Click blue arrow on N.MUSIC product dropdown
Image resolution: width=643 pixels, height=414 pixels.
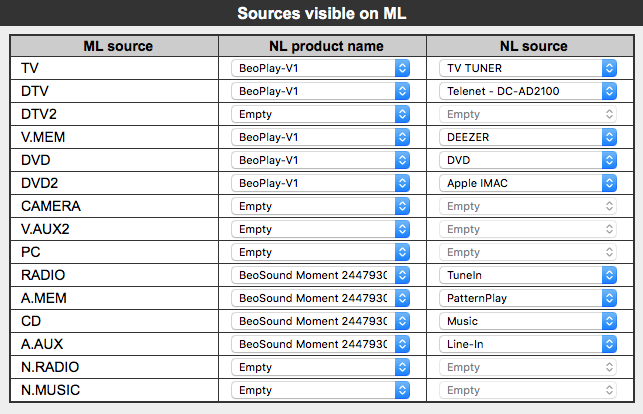(402, 390)
